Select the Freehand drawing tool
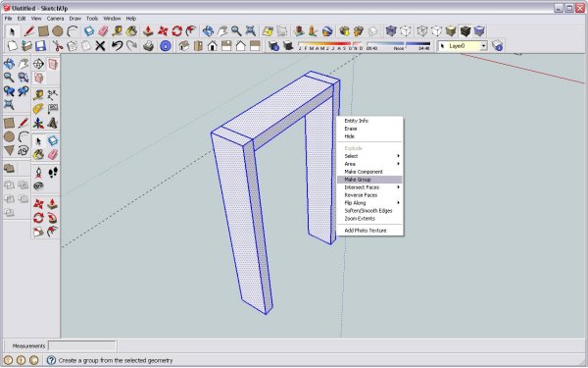This screenshot has width=588, height=368. point(24,150)
